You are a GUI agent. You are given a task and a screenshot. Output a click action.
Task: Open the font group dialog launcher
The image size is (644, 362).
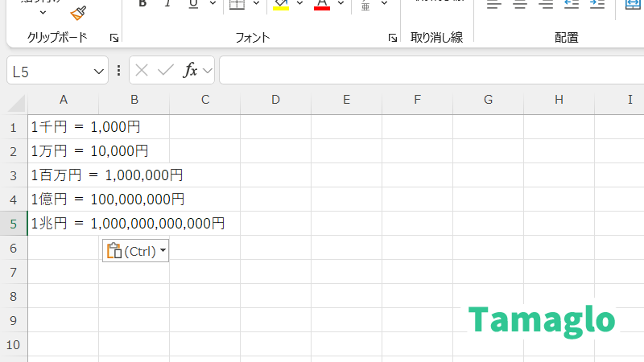click(392, 38)
